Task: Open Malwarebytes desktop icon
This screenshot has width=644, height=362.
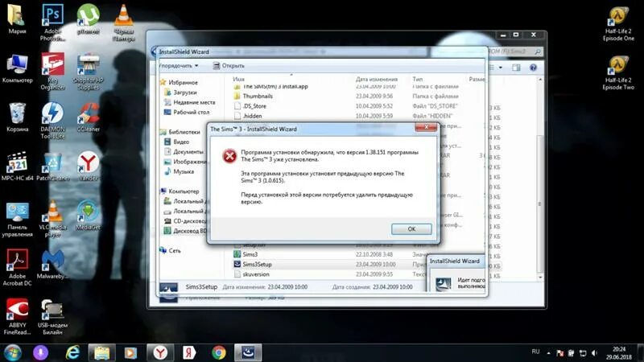Action: 52,265
